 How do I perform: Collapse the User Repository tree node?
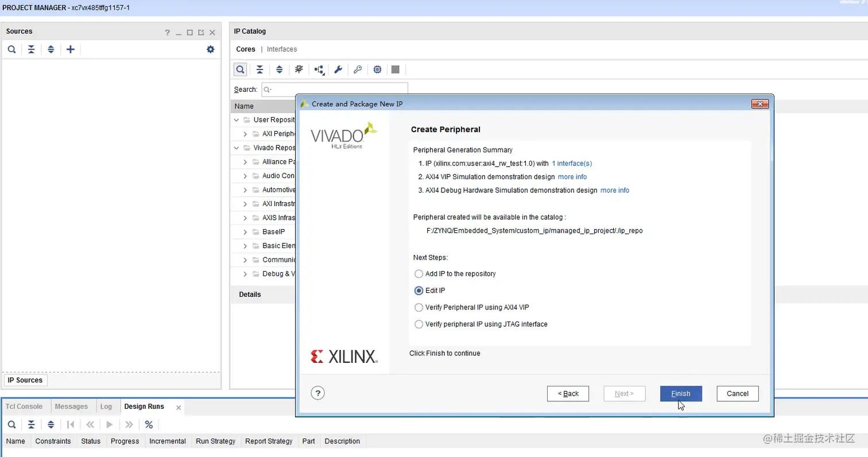[x=236, y=120]
